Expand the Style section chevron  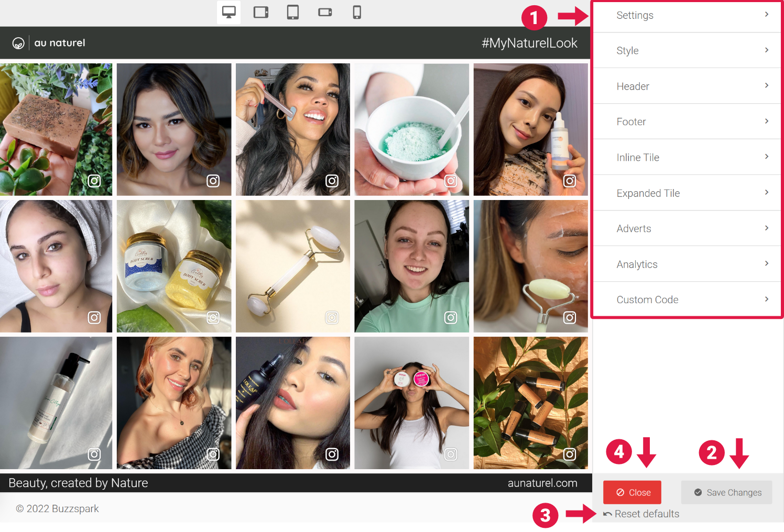[x=766, y=50]
